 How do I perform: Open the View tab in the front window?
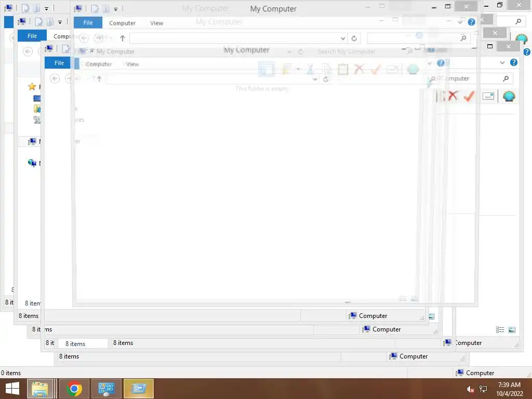pyautogui.click(x=156, y=23)
